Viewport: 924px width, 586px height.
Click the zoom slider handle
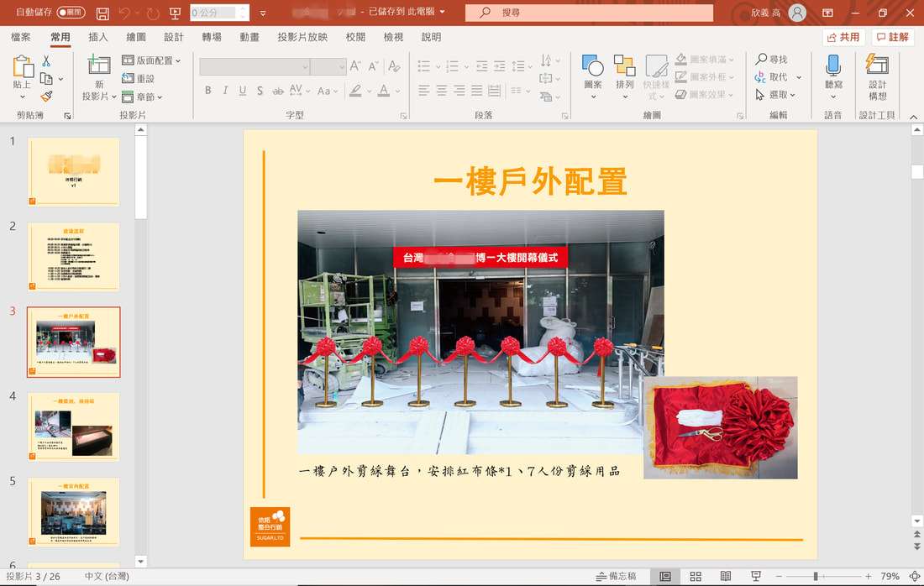(x=816, y=577)
